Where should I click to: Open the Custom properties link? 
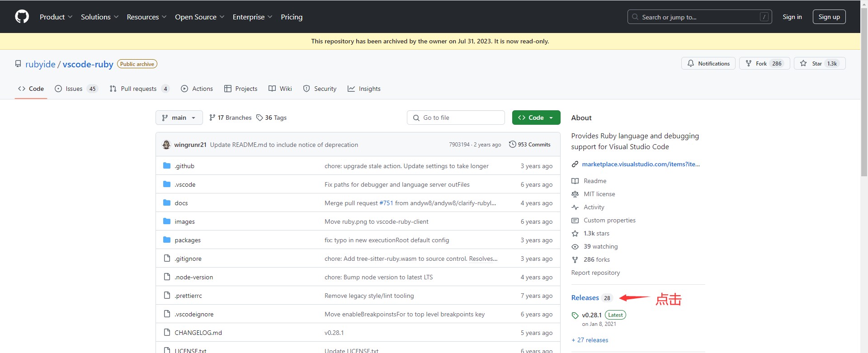[609, 220]
